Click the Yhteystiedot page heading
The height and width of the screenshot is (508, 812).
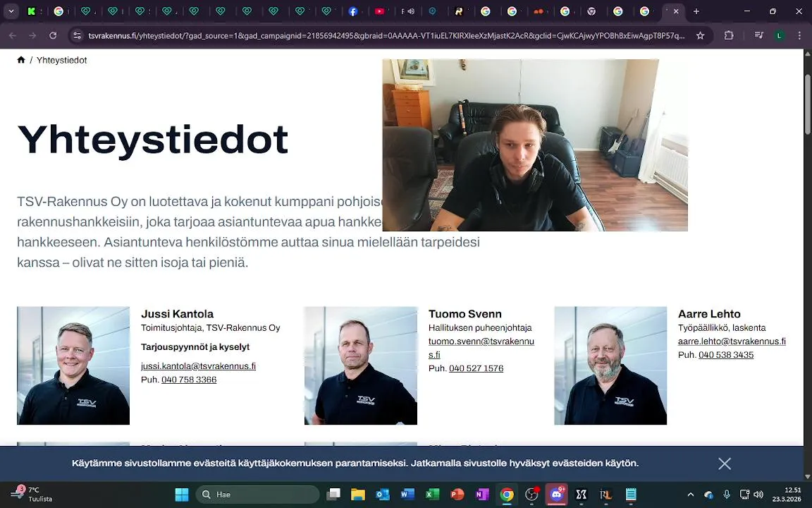pos(153,140)
